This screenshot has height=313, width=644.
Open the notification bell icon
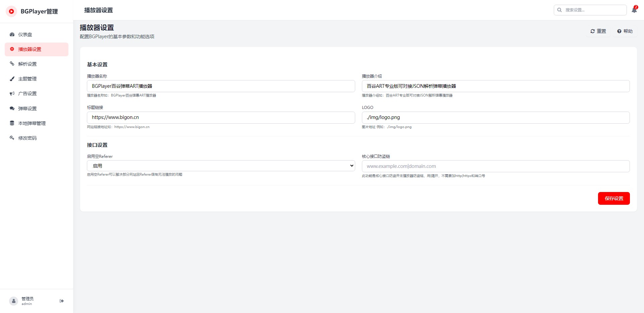point(634,10)
